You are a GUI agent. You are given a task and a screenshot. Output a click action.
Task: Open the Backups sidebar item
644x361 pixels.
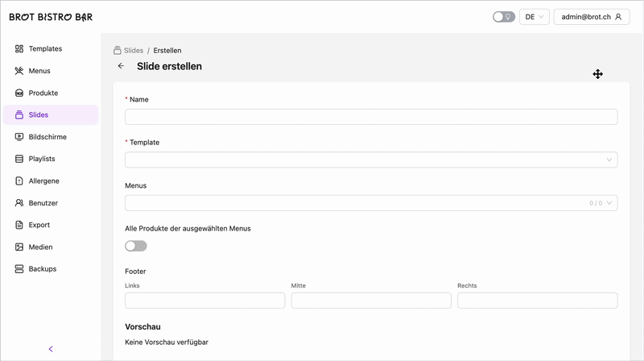(51, 269)
